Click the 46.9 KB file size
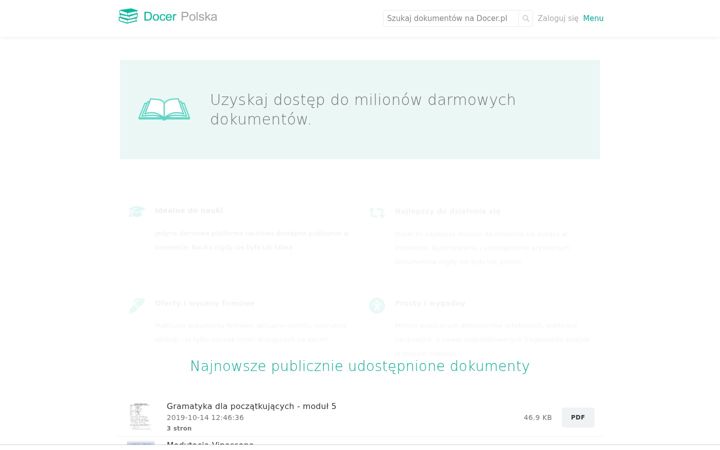The image size is (720, 450). coord(538,417)
